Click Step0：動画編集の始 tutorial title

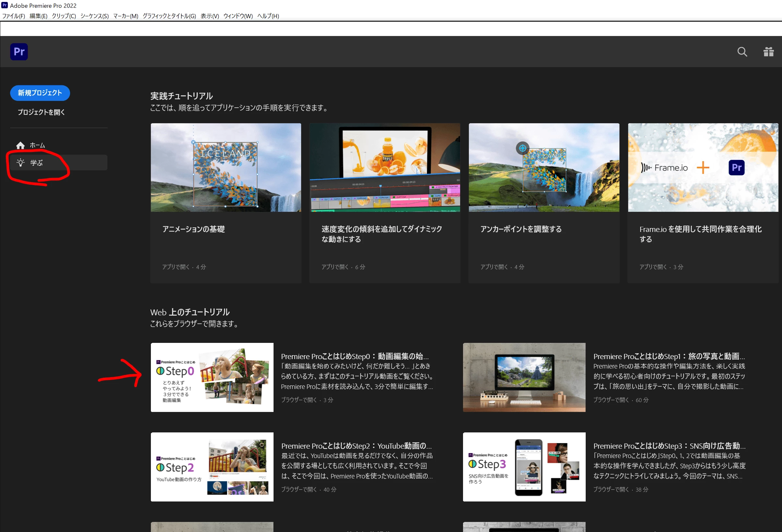tap(355, 357)
